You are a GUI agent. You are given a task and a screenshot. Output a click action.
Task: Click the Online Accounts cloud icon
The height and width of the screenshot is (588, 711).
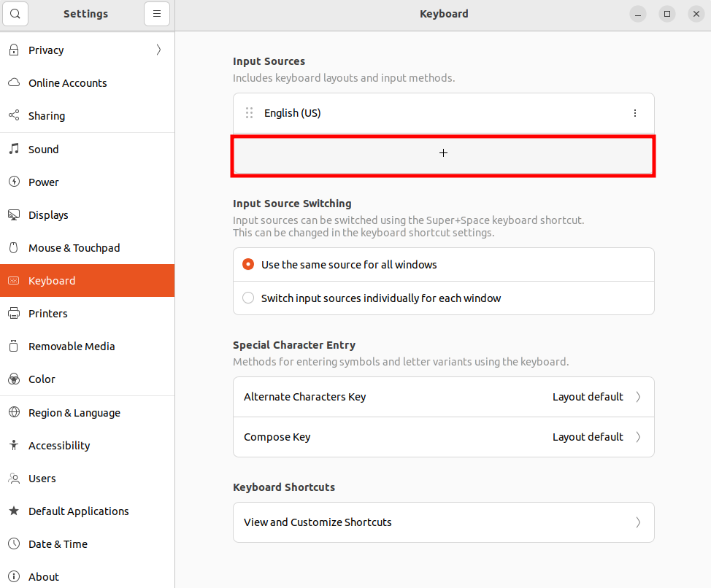click(14, 83)
